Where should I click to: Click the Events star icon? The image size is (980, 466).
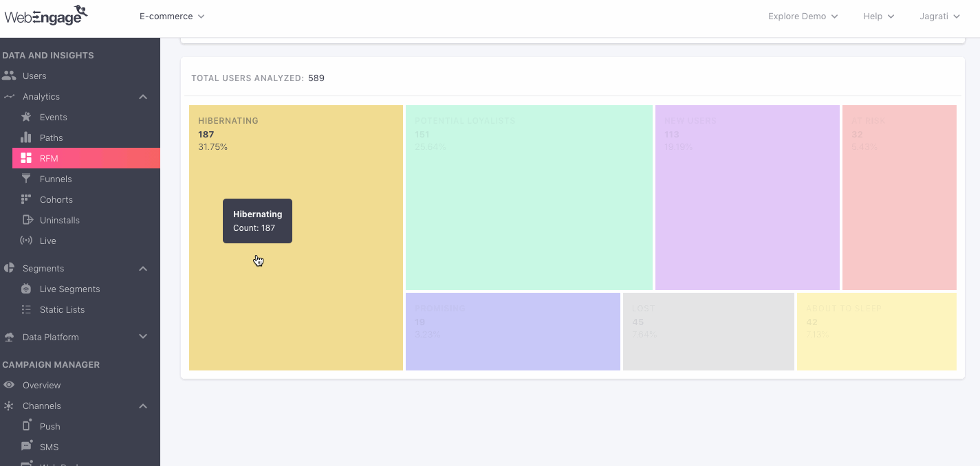point(26,117)
